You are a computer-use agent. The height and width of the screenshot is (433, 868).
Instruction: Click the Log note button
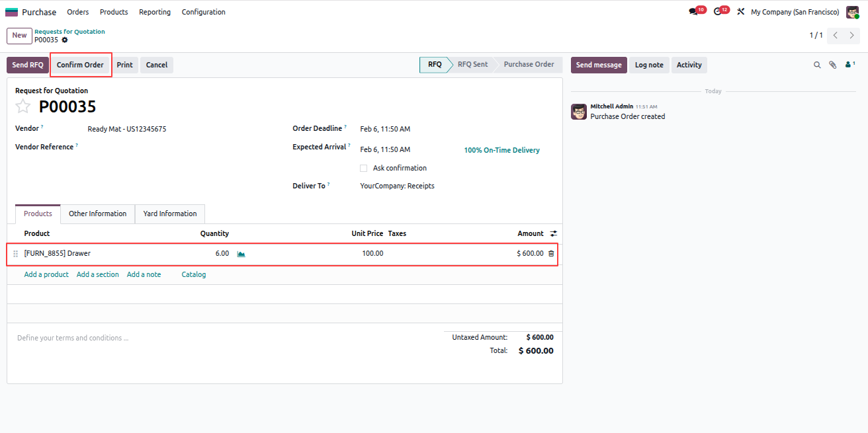point(649,65)
